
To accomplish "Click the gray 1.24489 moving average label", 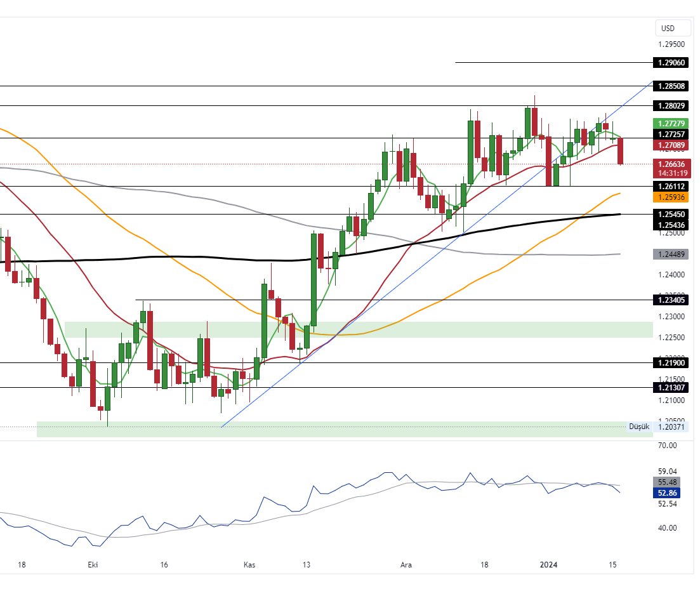I will [x=671, y=254].
